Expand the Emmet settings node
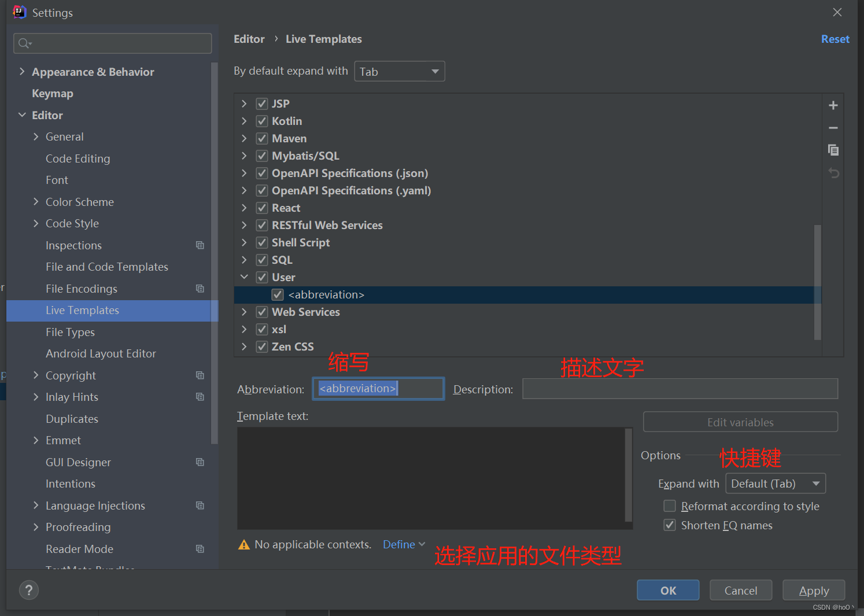864x616 pixels. point(36,440)
